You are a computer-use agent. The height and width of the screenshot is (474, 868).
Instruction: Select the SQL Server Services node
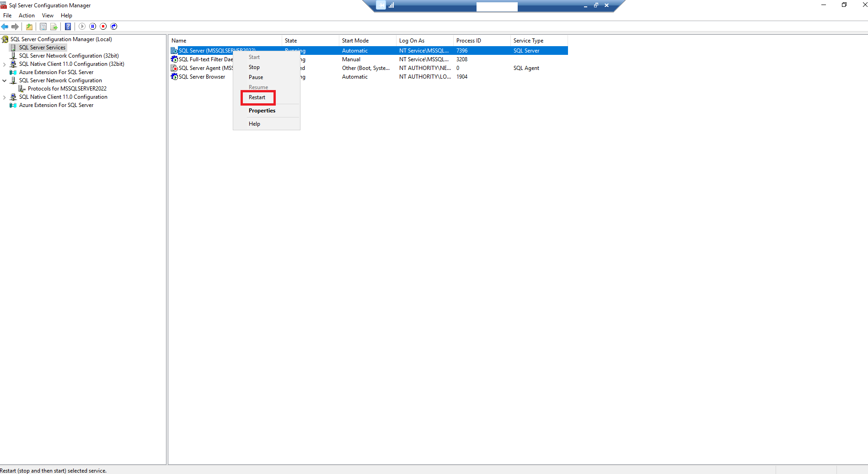click(x=42, y=47)
